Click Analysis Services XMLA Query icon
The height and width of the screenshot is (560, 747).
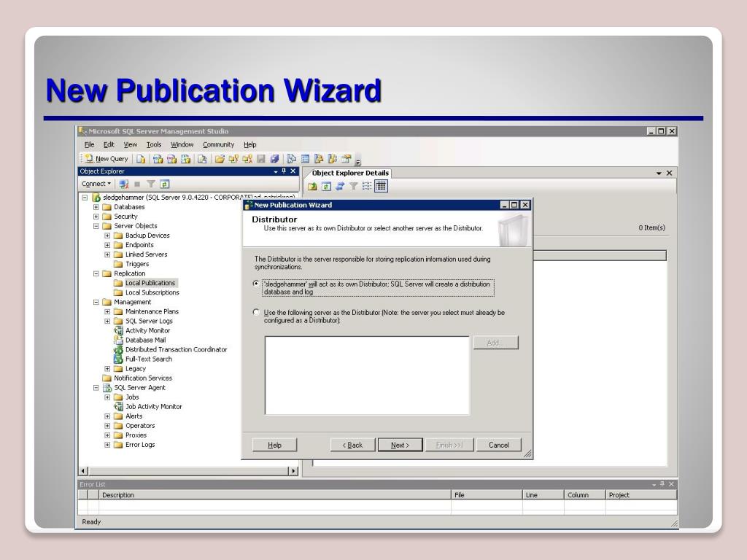click(185, 158)
